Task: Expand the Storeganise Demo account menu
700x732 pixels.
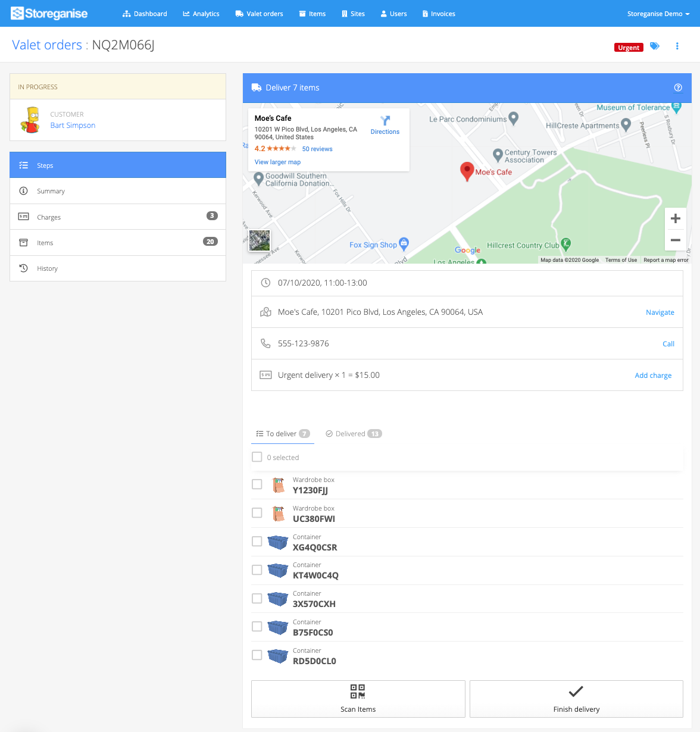Action: click(658, 14)
